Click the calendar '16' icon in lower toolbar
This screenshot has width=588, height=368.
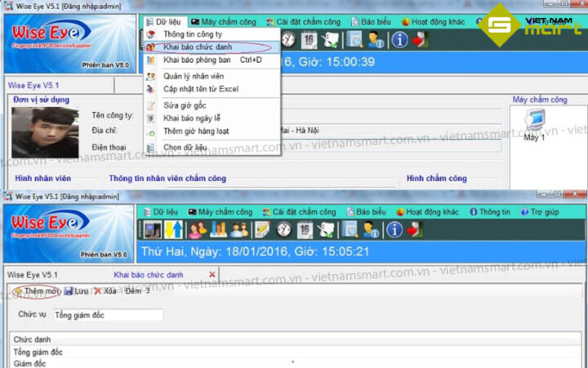point(306,230)
